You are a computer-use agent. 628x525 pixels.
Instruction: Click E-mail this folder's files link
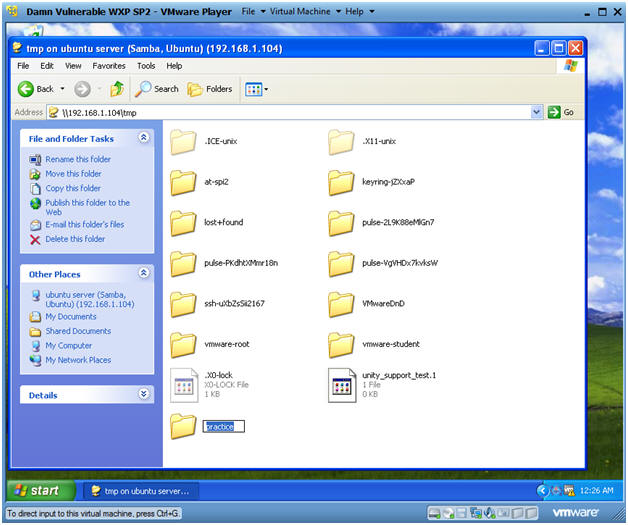(85, 224)
